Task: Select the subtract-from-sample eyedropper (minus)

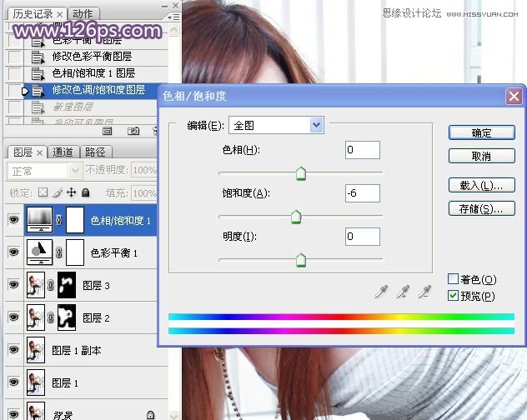Action: pos(424,292)
